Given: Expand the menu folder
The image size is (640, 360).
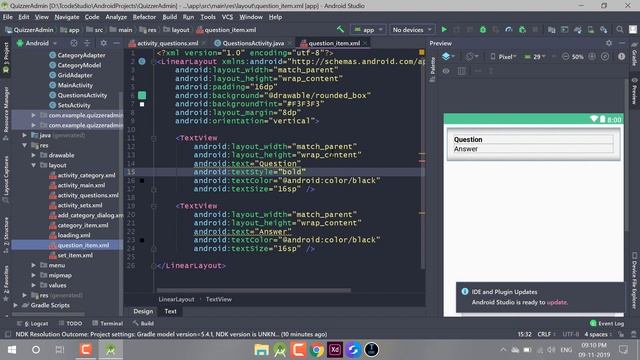Looking at the screenshot, I should [x=34, y=265].
